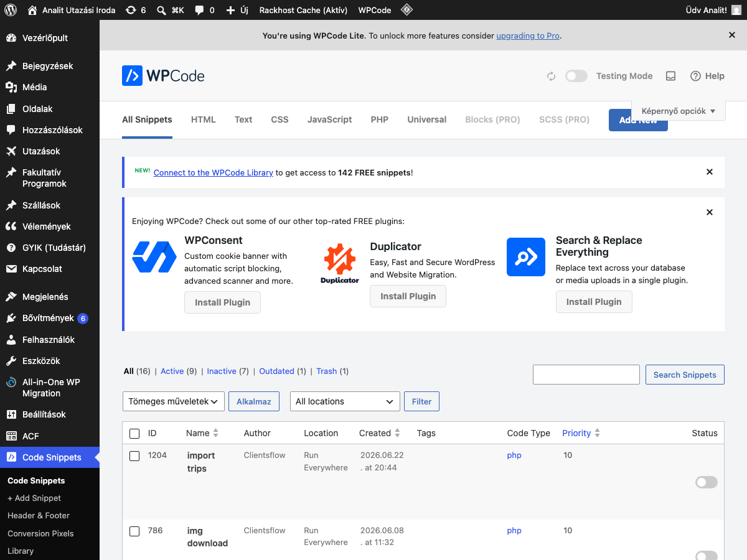Click into the snippet search input field
Viewport: 747px width, 560px height.
pyautogui.click(x=586, y=375)
